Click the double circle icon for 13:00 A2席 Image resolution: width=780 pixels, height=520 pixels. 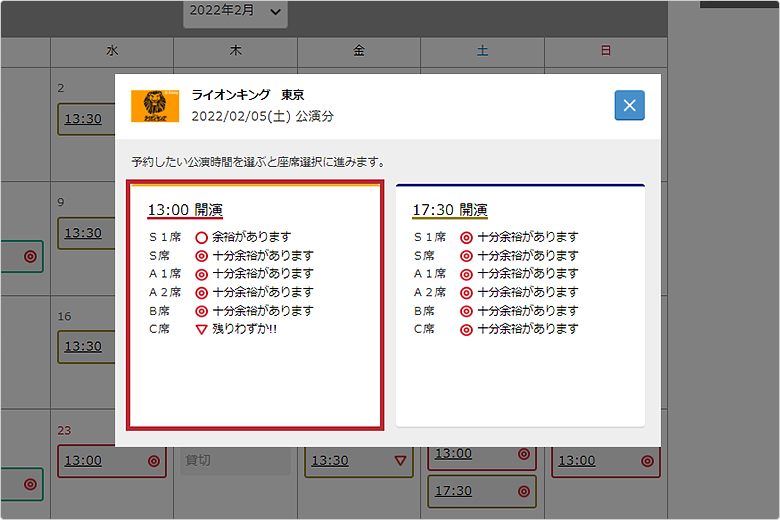coord(201,293)
